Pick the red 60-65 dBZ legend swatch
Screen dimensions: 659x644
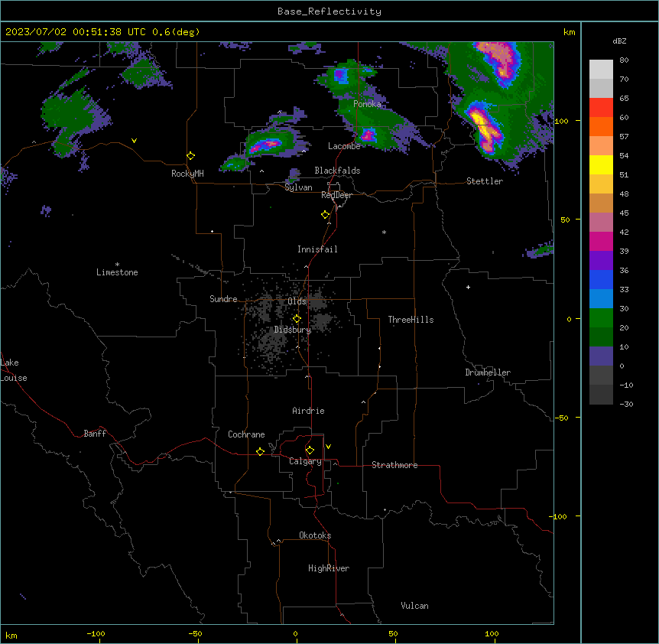601,108
